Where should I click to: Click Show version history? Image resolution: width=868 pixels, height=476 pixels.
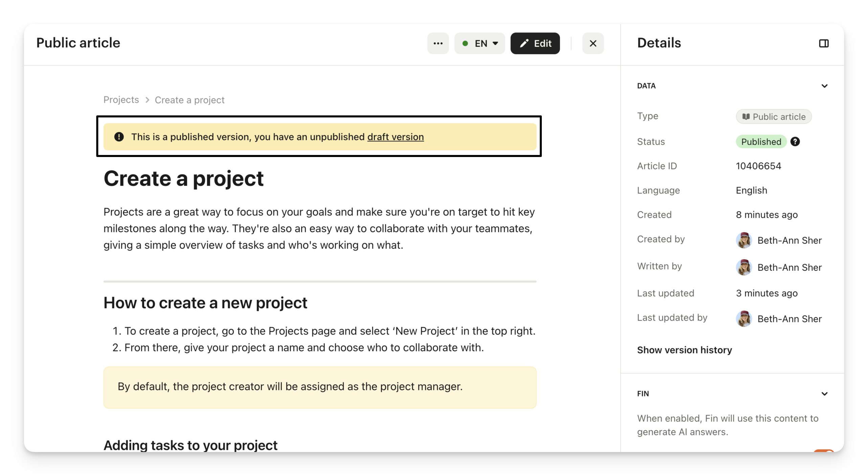click(x=684, y=350)
